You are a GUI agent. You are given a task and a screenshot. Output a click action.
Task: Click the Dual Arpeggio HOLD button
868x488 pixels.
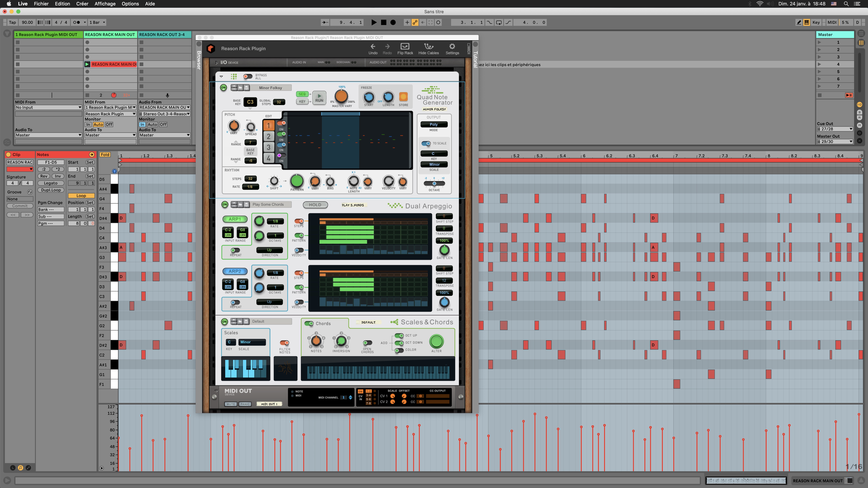click(315, 205)
